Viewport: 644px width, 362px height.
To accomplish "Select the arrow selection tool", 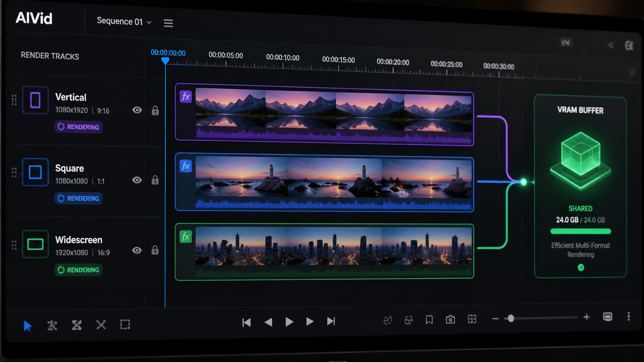I will tap(27, 326).
